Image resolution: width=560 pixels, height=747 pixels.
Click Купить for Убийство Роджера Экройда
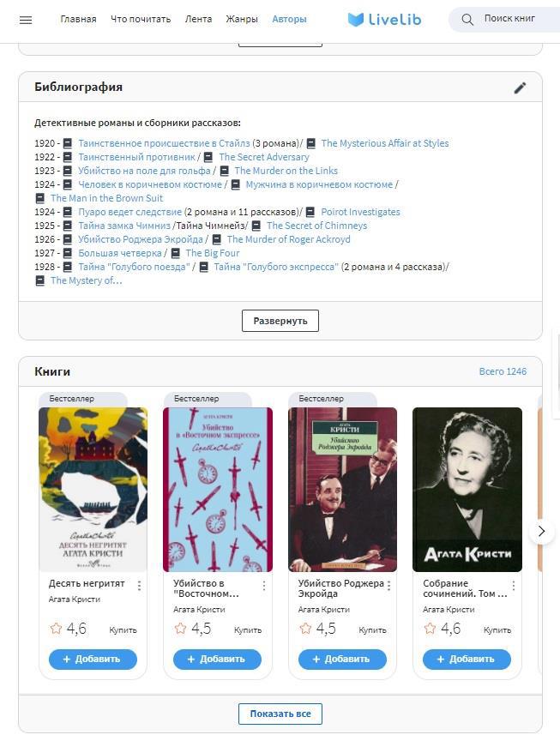(x=372, y=630)
